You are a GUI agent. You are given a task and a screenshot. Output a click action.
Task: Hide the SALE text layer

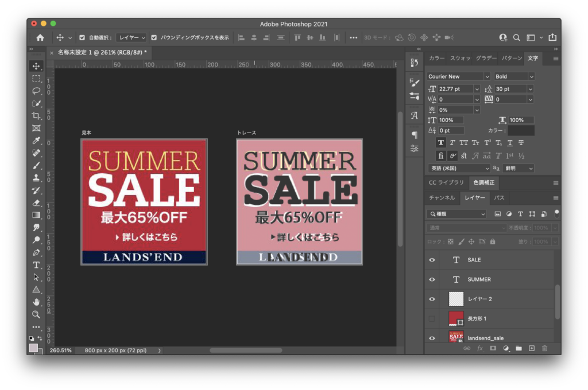pyautogui.click(x=432, y=260)
